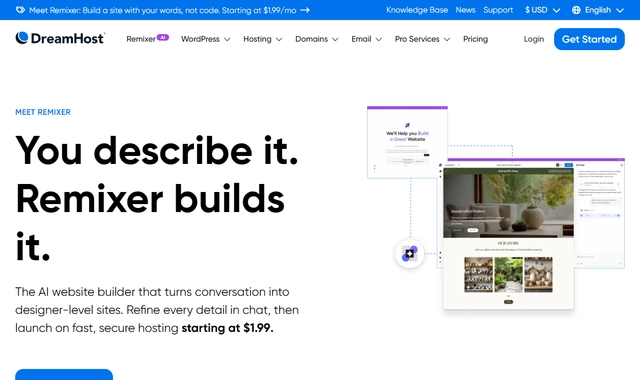640x380 pixels.
Task: Click the Login link
Action: (534, 39)
